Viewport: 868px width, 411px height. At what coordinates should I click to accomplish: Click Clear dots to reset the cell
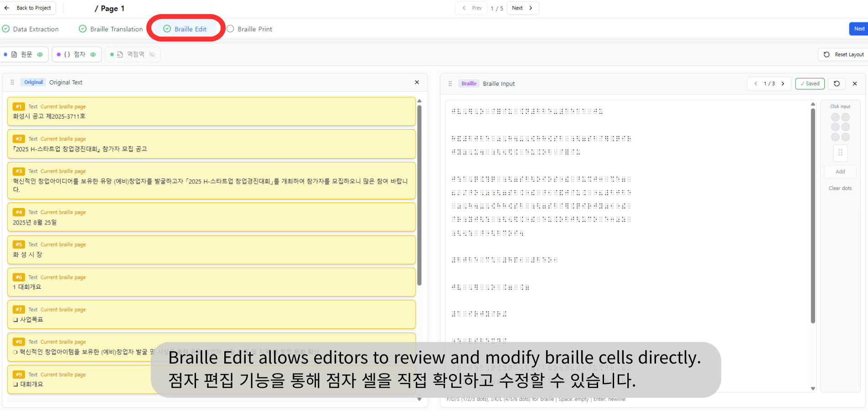pyautogui.click(x=840, y=188)
